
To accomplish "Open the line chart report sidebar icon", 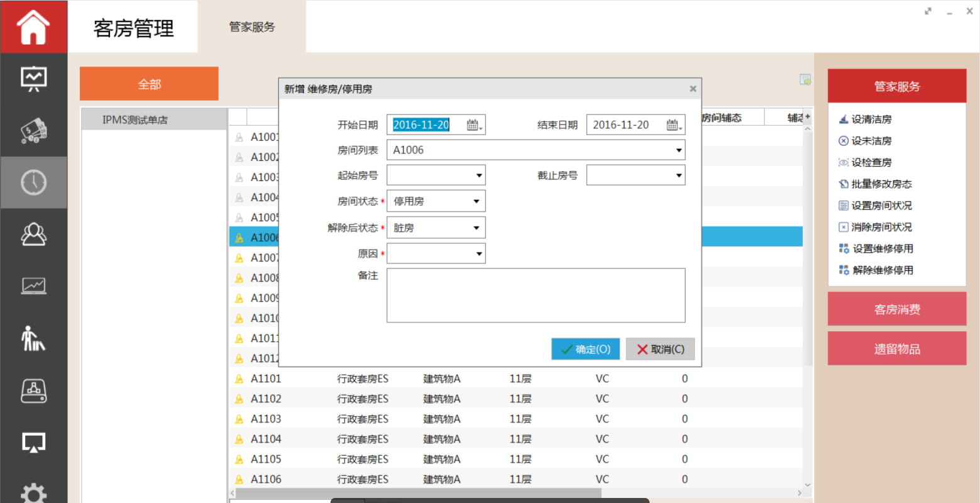I will click(x=33, y=286).
